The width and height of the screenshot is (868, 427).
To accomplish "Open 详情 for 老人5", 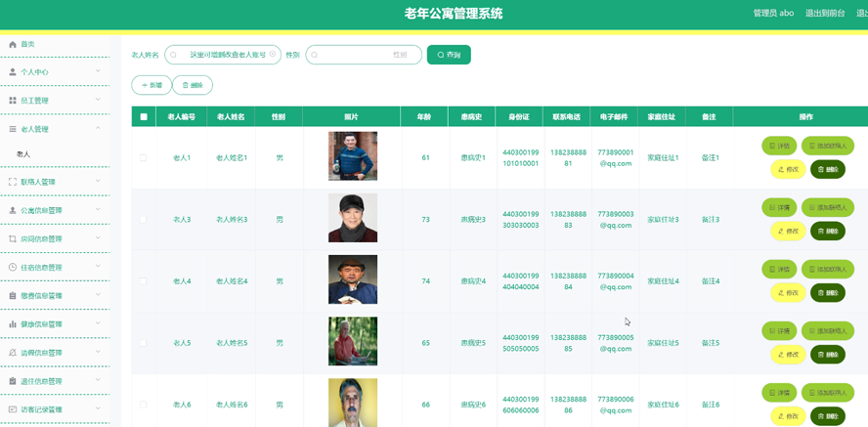I will 779,331.
